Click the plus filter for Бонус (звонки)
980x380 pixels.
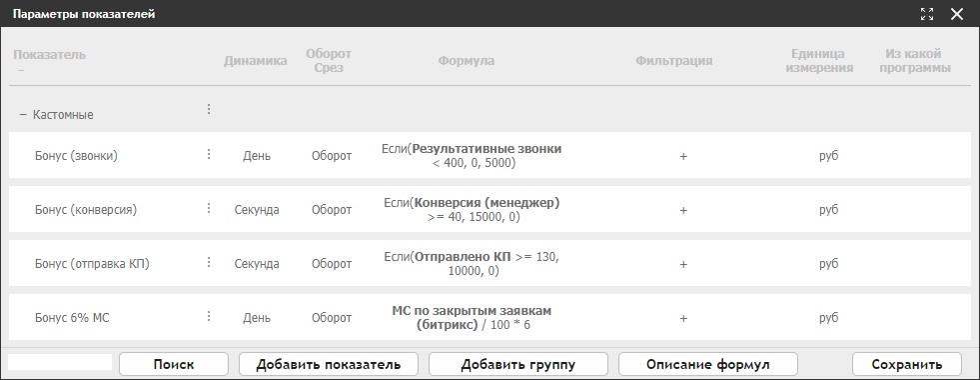[683, 157]
